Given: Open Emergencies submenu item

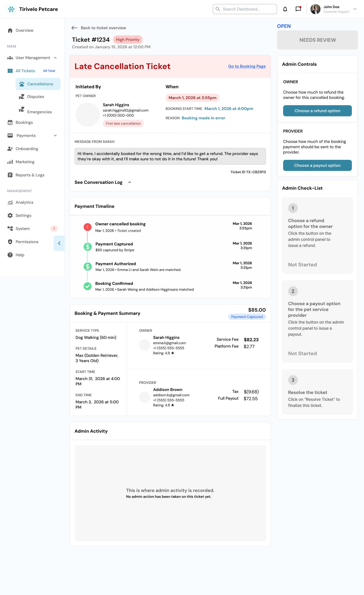Looking at the screenshot, I should coord(39,112).
